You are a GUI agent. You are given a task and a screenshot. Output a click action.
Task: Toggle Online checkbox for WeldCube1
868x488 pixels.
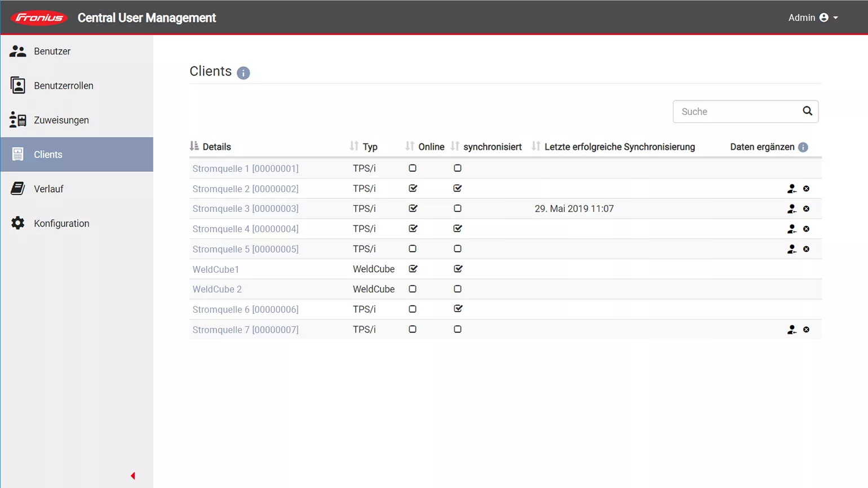(x=413, y=269)
